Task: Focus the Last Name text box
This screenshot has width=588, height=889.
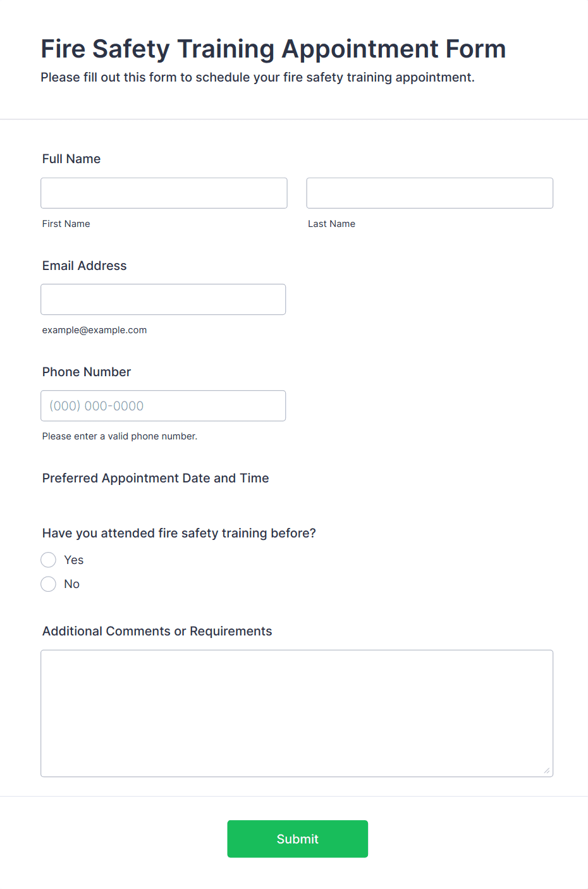Action: click(430, 193)
